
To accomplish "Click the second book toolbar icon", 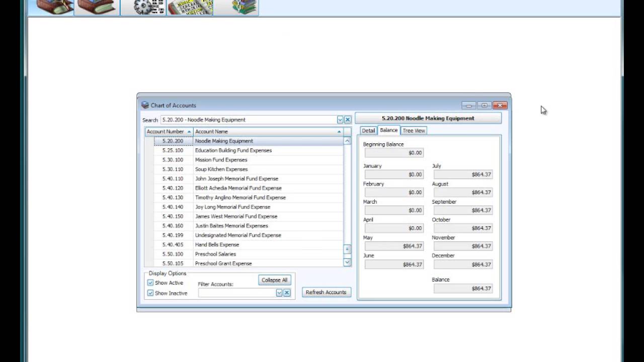I will [97, 7].
